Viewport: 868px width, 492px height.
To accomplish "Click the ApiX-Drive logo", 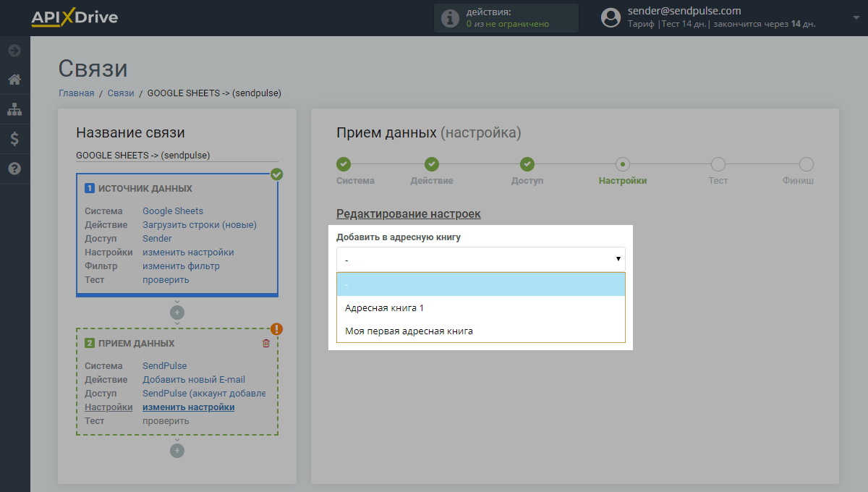I will pos(74,17).
